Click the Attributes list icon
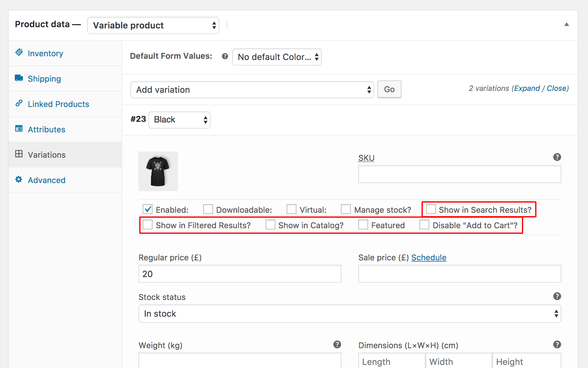 point(19,129)
